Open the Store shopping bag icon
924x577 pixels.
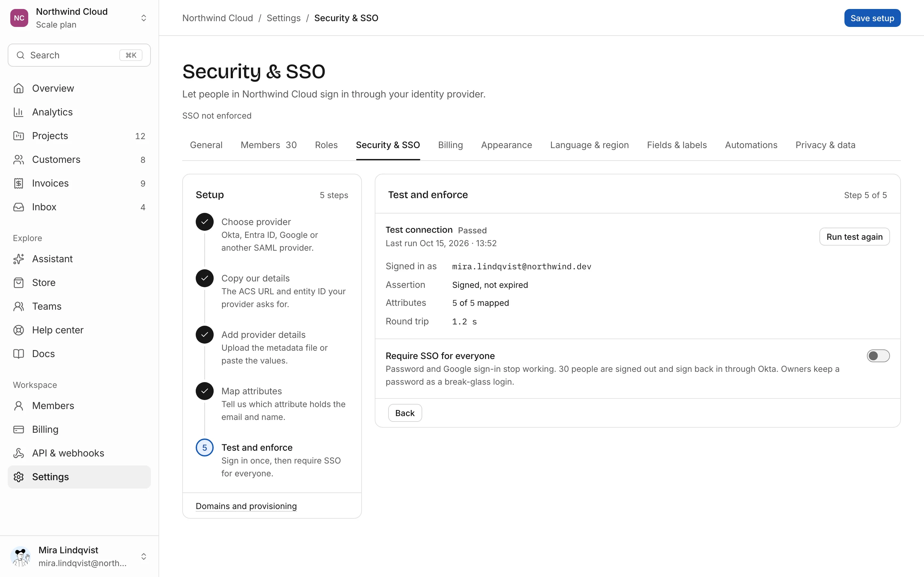tap(18, 282)
